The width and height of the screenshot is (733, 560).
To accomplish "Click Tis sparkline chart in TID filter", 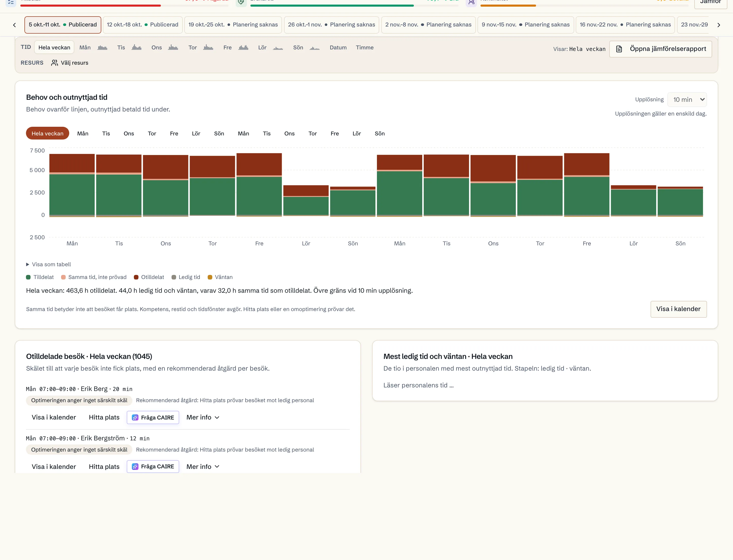I will (x=136, y=48).
